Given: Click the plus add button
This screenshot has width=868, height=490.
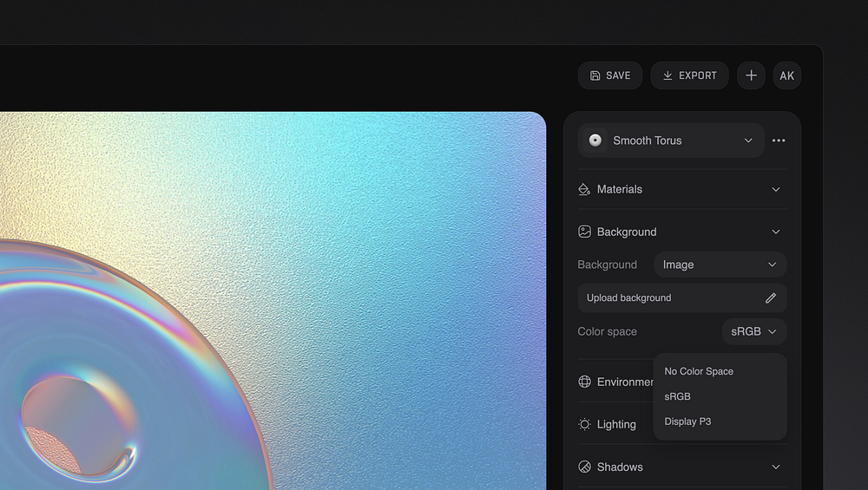Looking at the screenshot, I should click(751, 75).
